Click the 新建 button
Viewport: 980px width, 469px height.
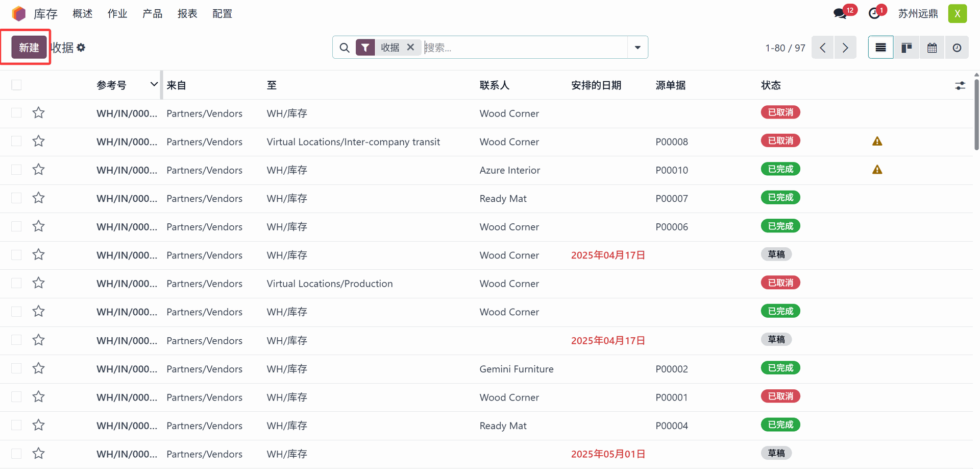click(29, 48)
